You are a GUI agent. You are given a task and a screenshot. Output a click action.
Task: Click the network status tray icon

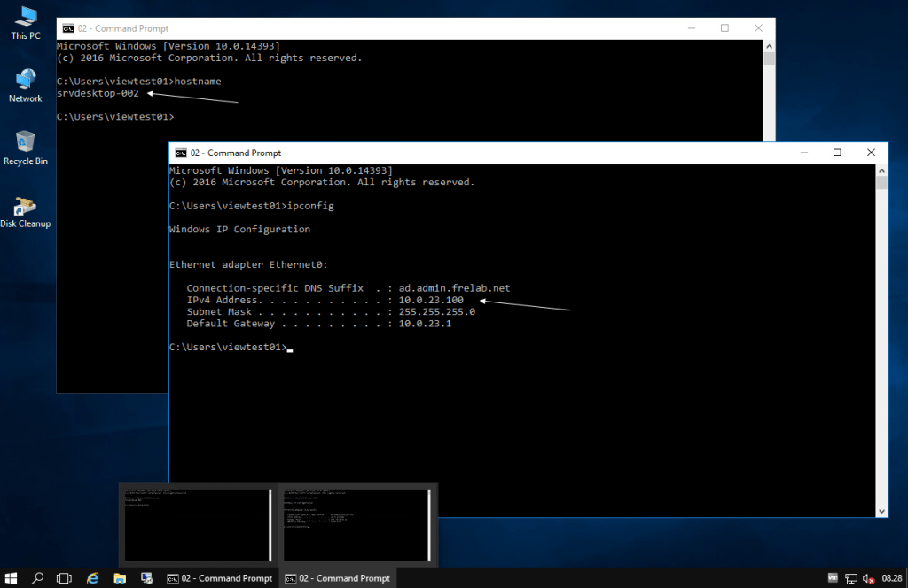(851, 578)
